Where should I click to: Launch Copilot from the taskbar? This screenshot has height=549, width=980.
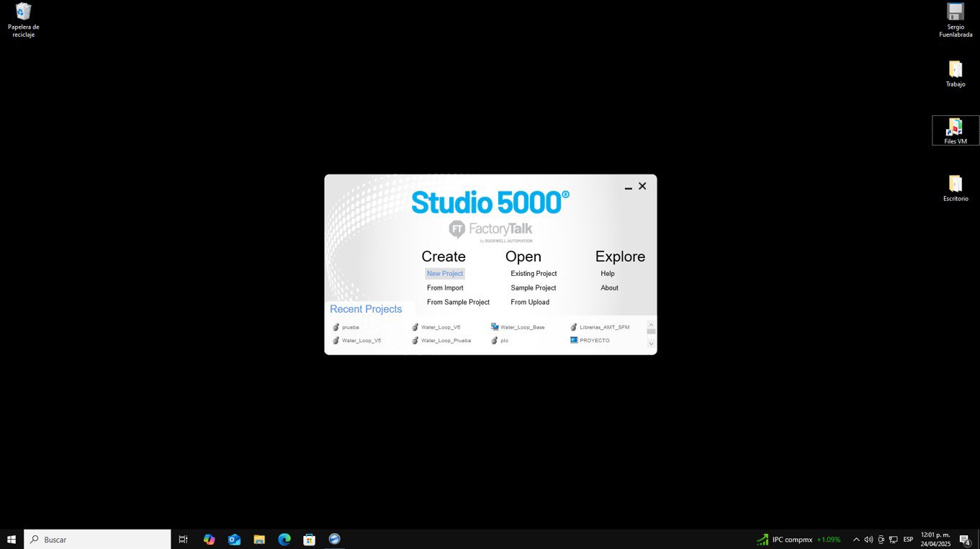[x=209, y=539]
